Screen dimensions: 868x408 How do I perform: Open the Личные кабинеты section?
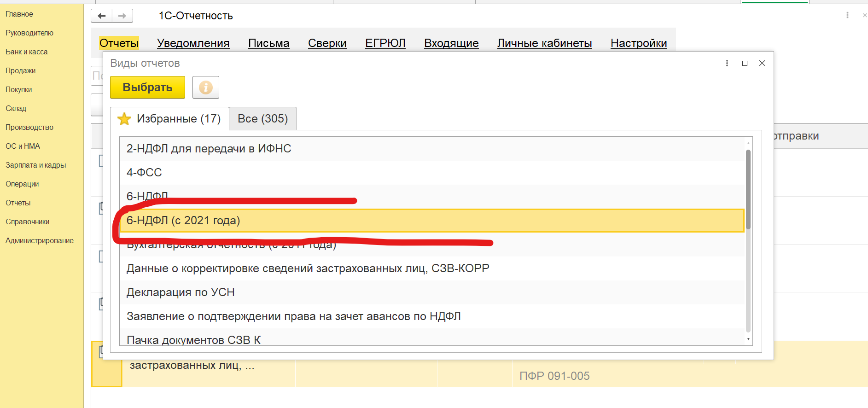point(545,43)
